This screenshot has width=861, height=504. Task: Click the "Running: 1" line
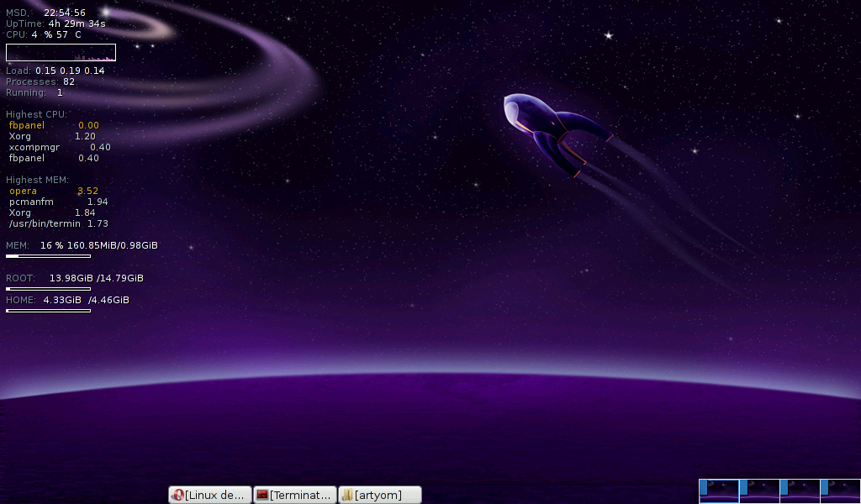coord(34,92)
